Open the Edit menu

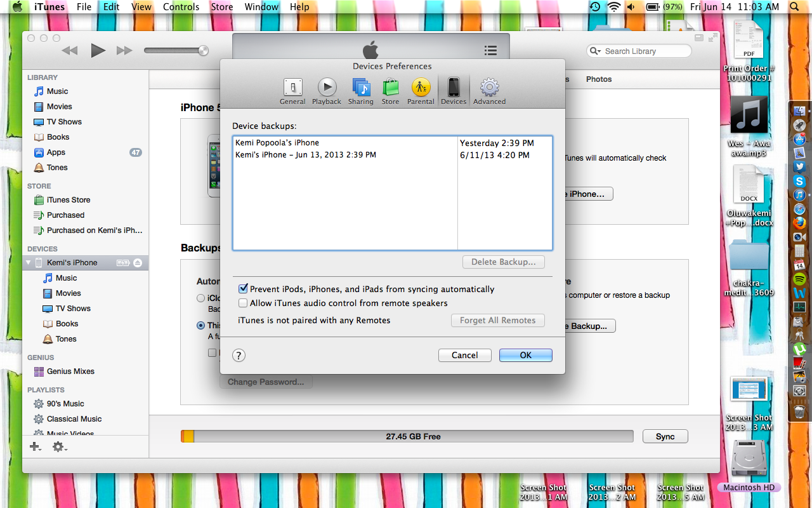pyautogui.click(x=112, y=7)
